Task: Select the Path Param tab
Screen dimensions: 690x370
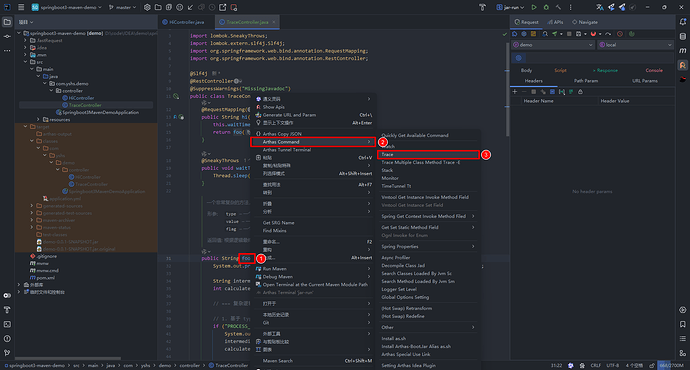Action: (586, 81)
